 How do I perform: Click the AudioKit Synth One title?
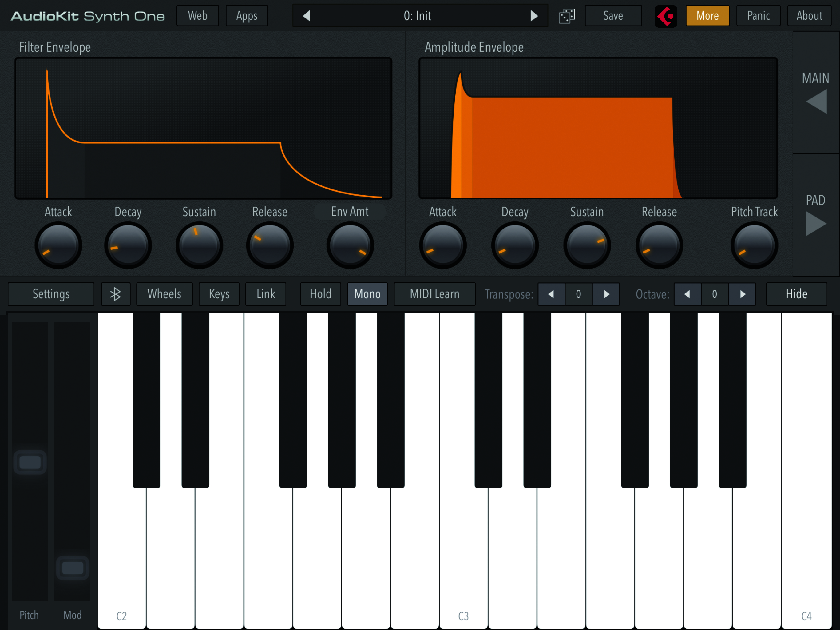point(88,16)
